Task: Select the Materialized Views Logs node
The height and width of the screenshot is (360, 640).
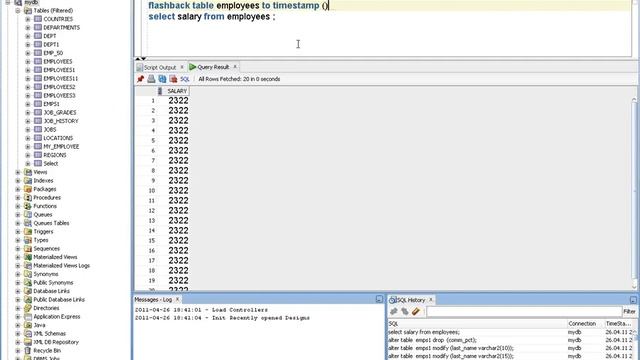Action: (61, 265)
